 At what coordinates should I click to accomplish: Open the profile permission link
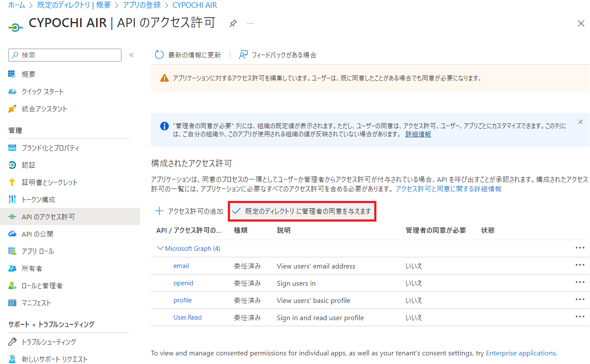183,300
